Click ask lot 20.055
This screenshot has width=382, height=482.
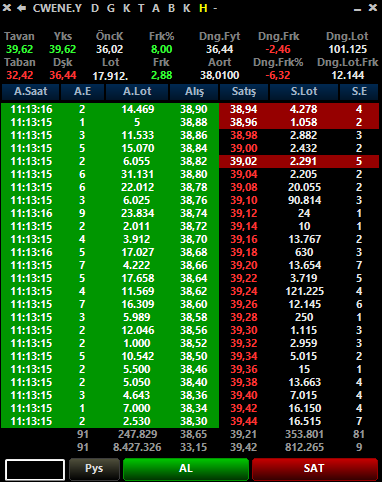tap(305, 187)
